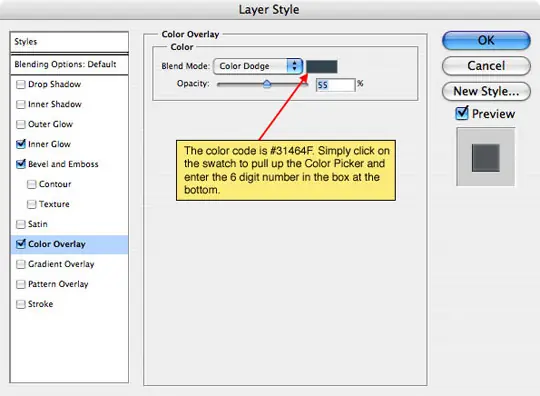Screen dimensions: 540x396
Task: Open the Texture settings label
Action: [54, 204]
